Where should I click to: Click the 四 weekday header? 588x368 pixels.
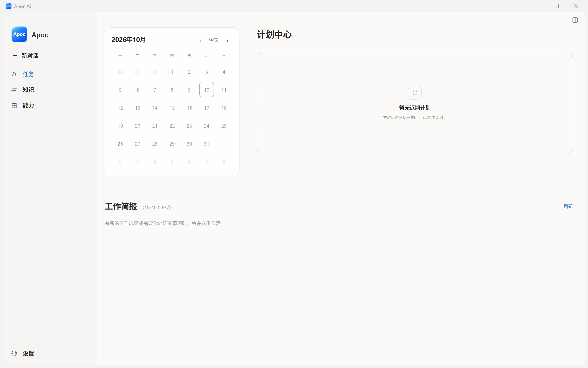pyautogui.click(x=172, y=56)
